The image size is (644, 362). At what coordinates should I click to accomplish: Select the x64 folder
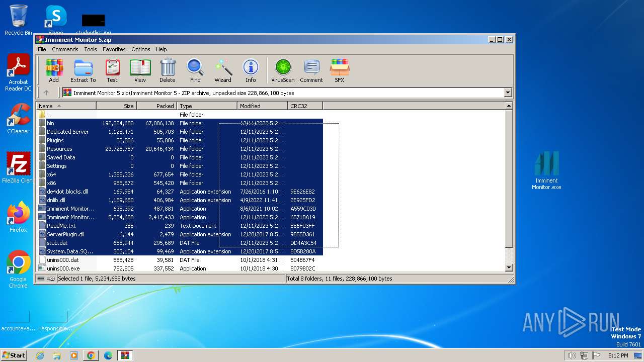point(180,174)
